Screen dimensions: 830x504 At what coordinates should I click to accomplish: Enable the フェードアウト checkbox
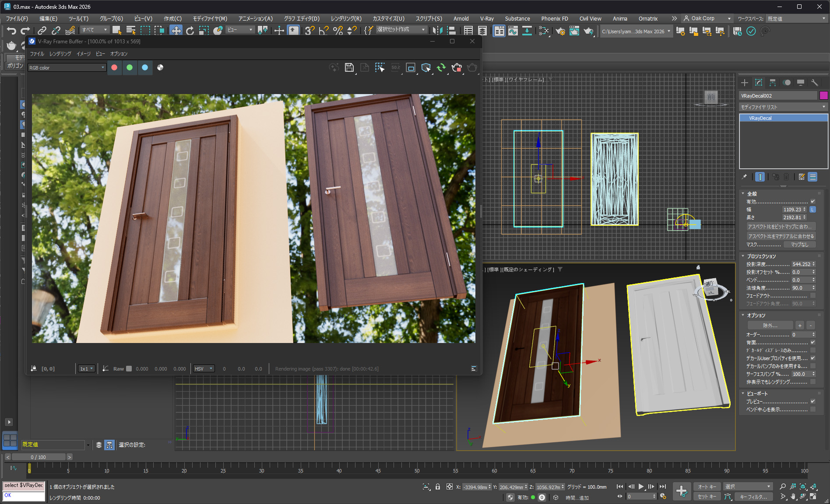(x=812, y=296)
